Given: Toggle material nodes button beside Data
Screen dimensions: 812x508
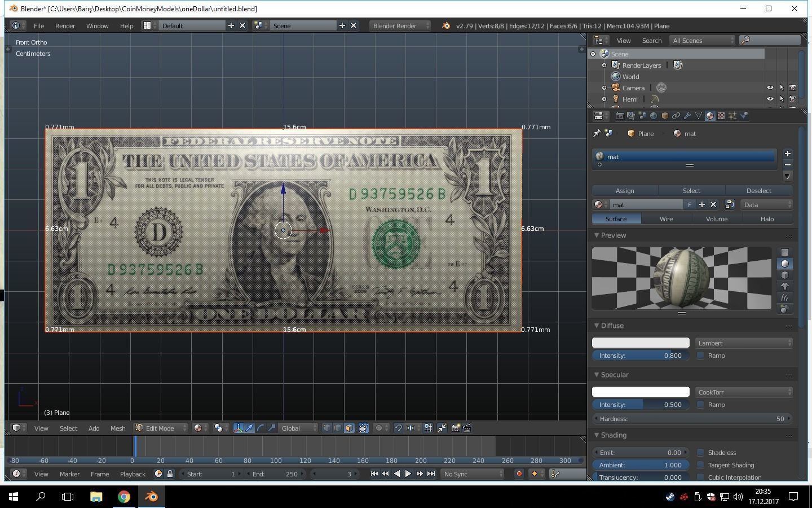Looking at the screenshot, I should 729,205.
